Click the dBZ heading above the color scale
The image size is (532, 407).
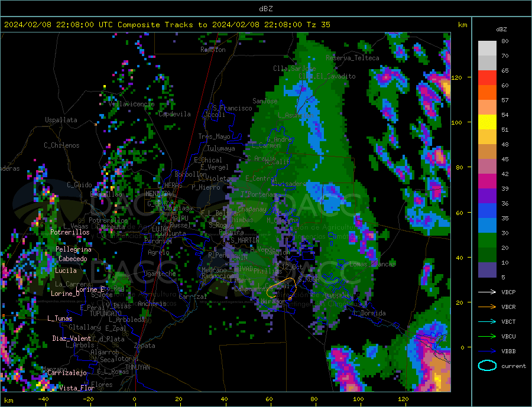click(501, 30)
